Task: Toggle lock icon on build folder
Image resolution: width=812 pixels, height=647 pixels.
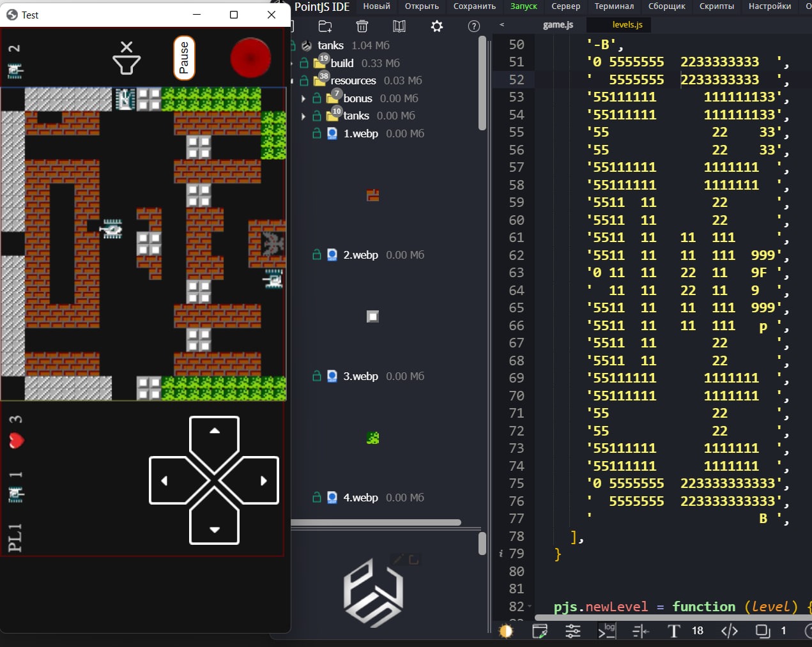Action: click(x=304, y=63)
